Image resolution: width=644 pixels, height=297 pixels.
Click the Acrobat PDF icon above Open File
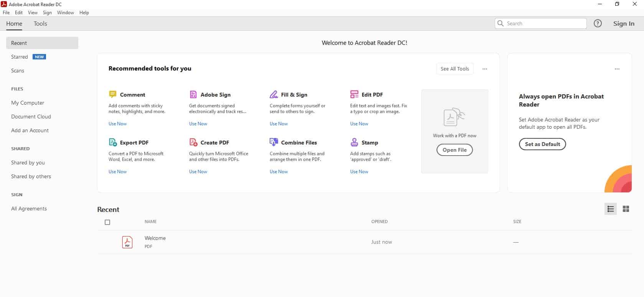(x=454, y=117)
